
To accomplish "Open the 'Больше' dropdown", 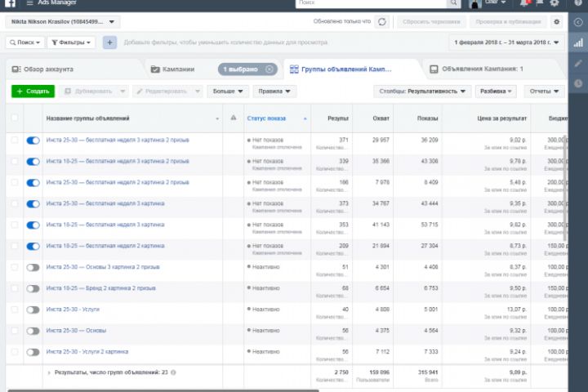I will tap(228, 91).
